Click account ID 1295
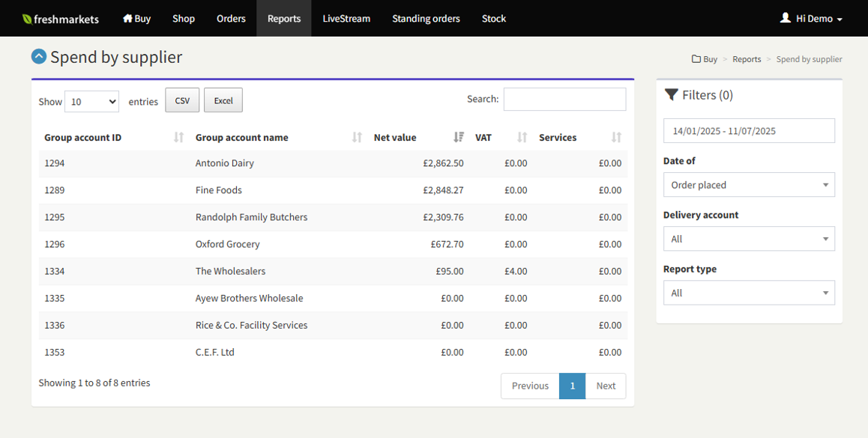This screenshot has height=438, width=868. 54,217
